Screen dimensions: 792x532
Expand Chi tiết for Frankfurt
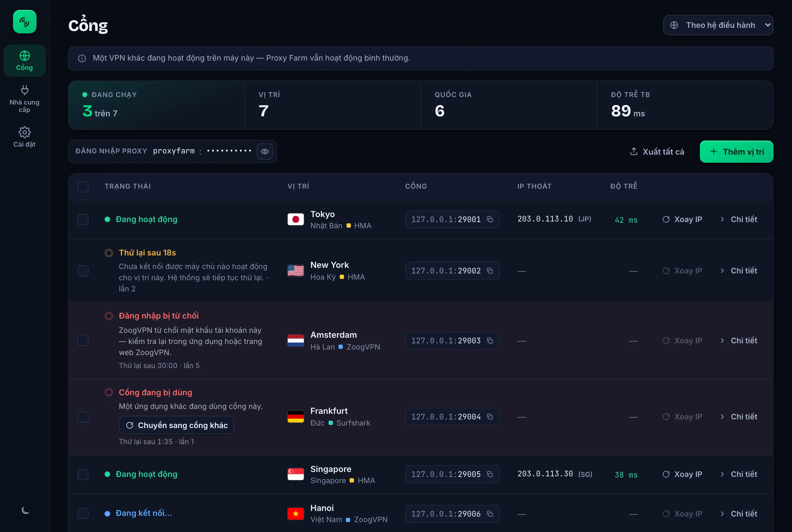(738, 417)
